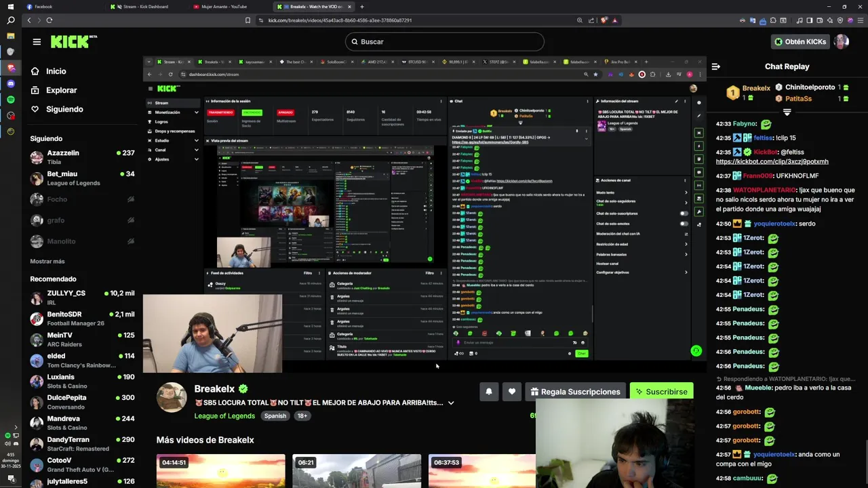Open Mandreva recommended channel
This screenshot has height=488, width=868.
pyautogui.click(x=83, y=423)
